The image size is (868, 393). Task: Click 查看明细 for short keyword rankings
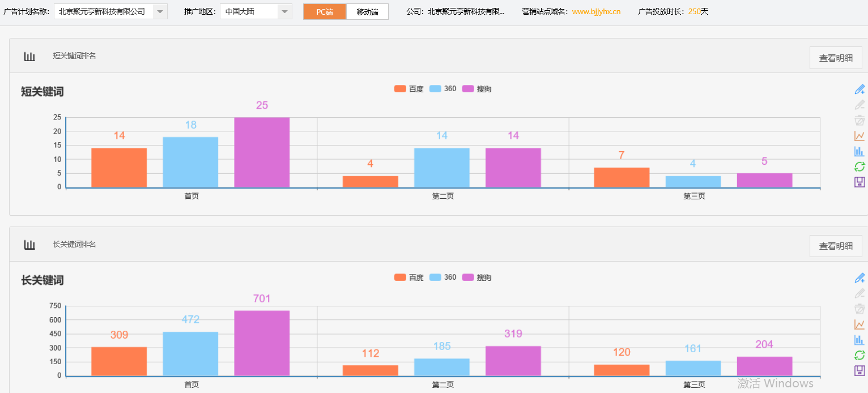(x=835, y=57)
